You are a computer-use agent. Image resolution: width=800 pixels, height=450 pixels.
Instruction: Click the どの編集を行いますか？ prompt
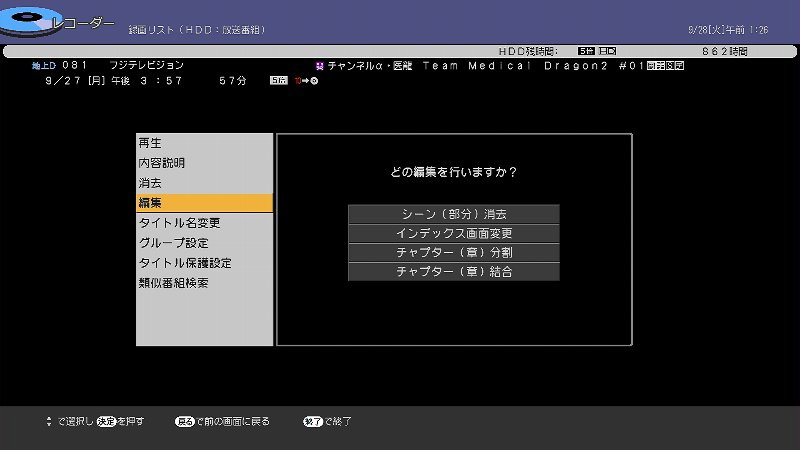[454, 172]
